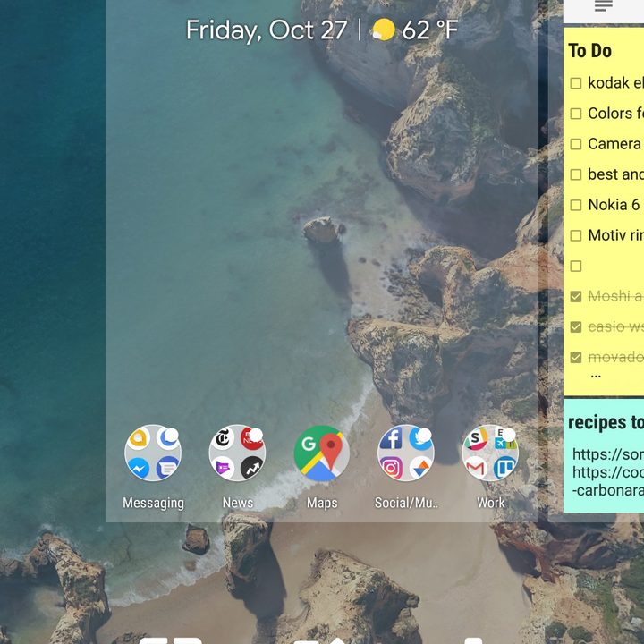Viewport: 644px width, 644px height.
Task: Select the 'Messaging' folder label
Action: tap(153, 503)
